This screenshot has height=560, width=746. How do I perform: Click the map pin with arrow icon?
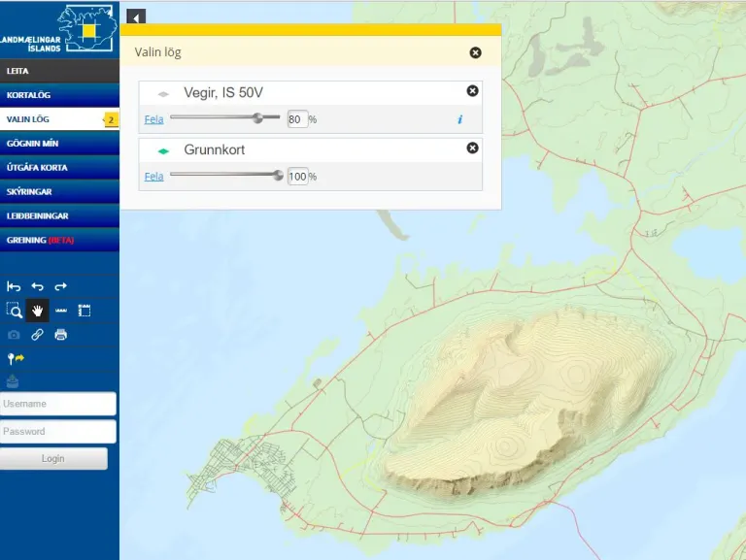[16, 358]
